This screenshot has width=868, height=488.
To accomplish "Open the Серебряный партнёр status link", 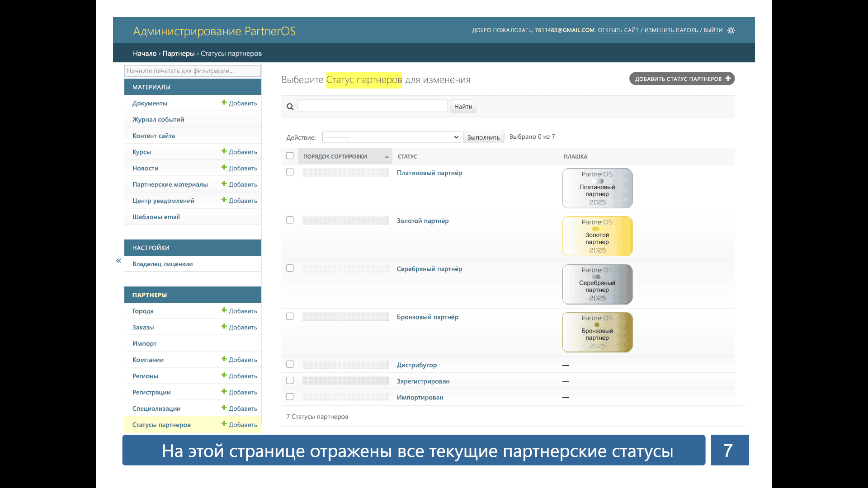I will point(429,269).
